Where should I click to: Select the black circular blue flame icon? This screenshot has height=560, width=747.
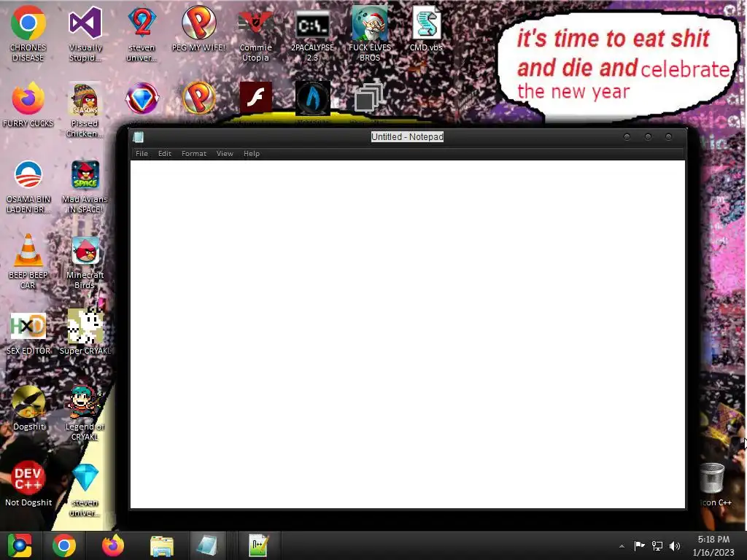coord(312,98)
